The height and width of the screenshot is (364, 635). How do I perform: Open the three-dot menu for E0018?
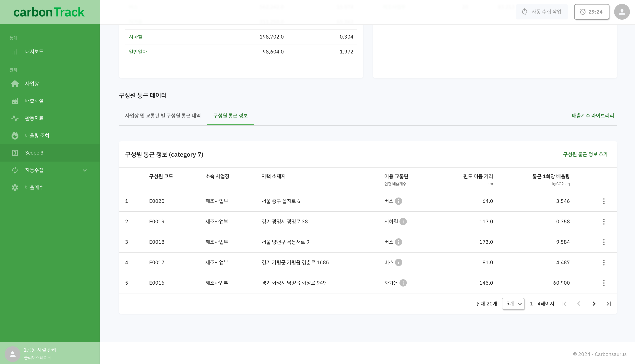pos(604,242)
